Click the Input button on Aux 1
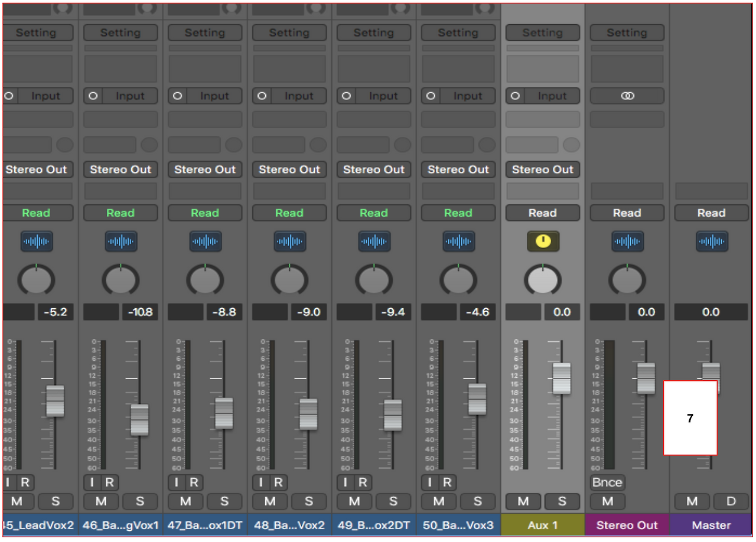This screenshot has width=756, height=542. pos(552,96)
